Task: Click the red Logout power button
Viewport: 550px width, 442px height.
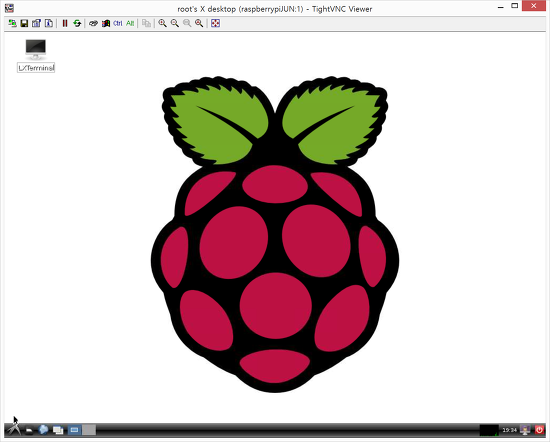Action: (x=539, y=430)
